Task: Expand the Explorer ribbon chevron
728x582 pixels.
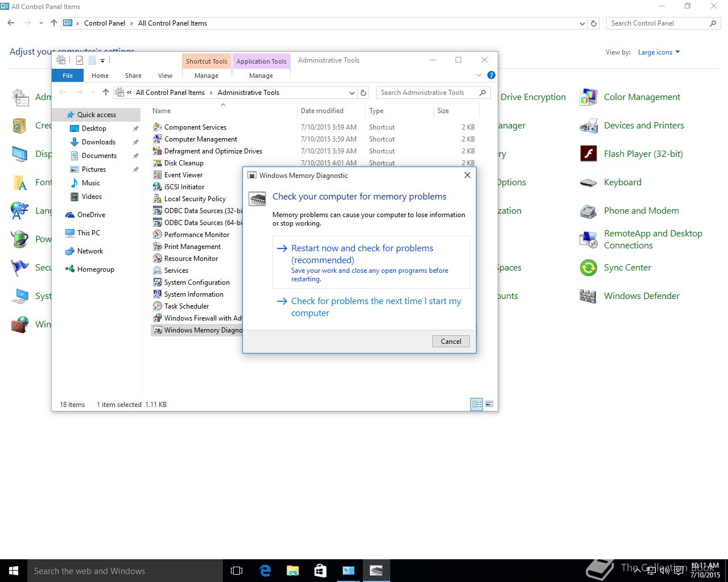Action: pos(478,75)
